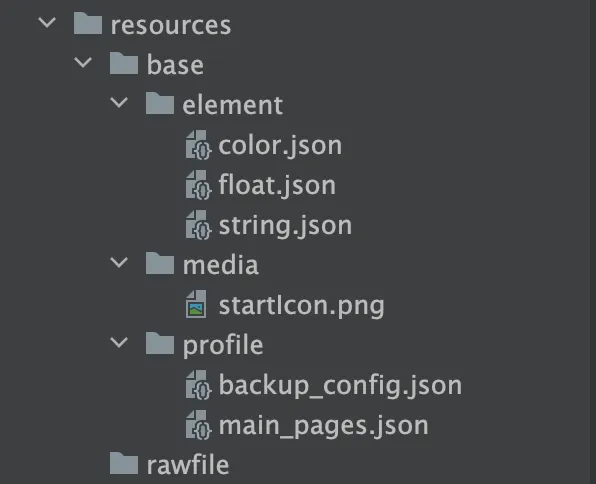Click the rawfile folder icon
Screen dimensions: 596x484
(x=124, y=463)
